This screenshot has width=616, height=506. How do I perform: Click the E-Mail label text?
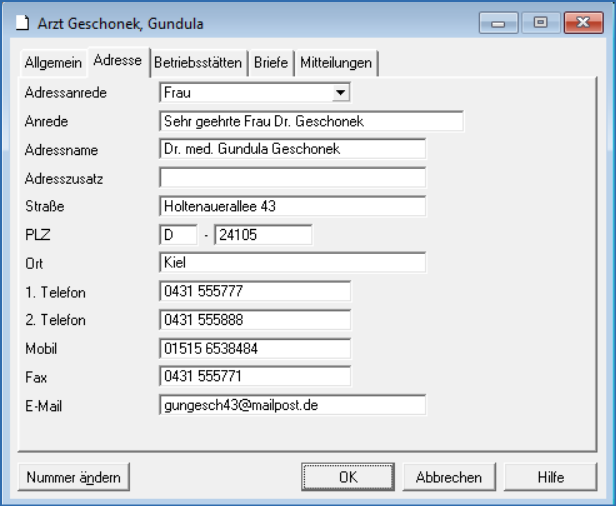pyautogui.click(x=44, y=406)
